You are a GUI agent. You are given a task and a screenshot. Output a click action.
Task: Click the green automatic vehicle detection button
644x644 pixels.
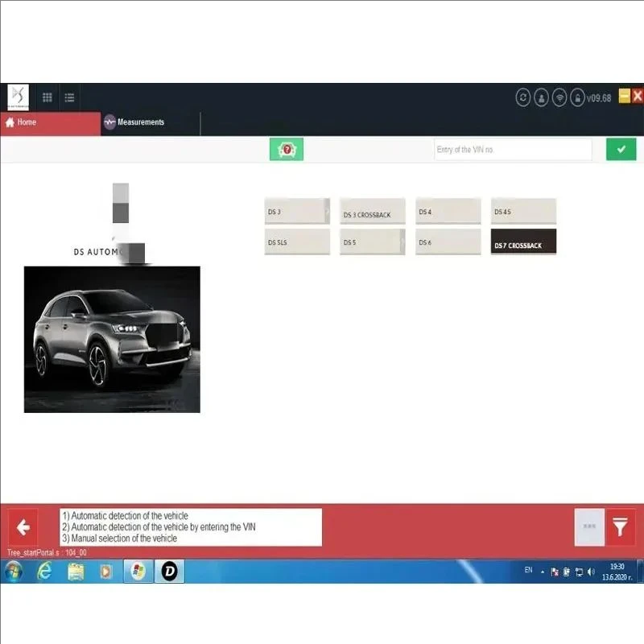[287, 149]
